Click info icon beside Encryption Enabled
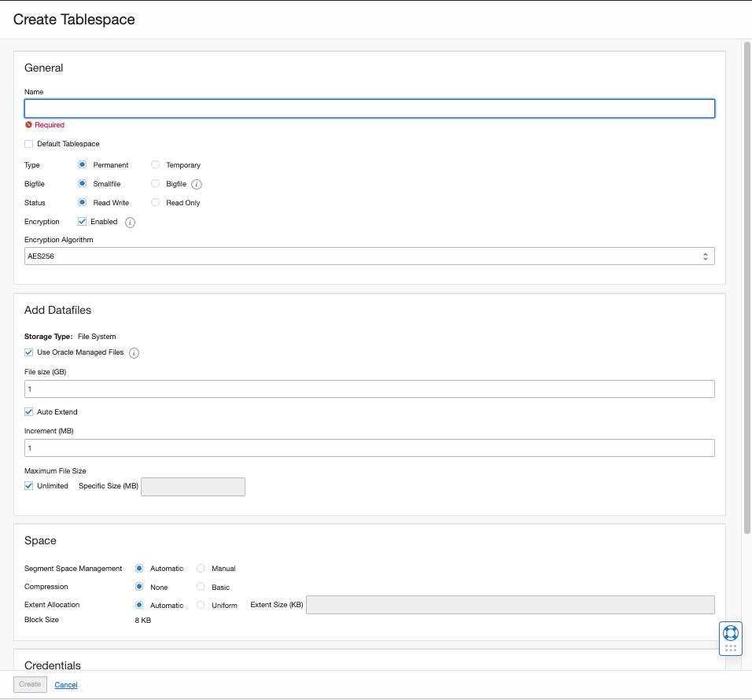The image size is (752, 700). 131,223
